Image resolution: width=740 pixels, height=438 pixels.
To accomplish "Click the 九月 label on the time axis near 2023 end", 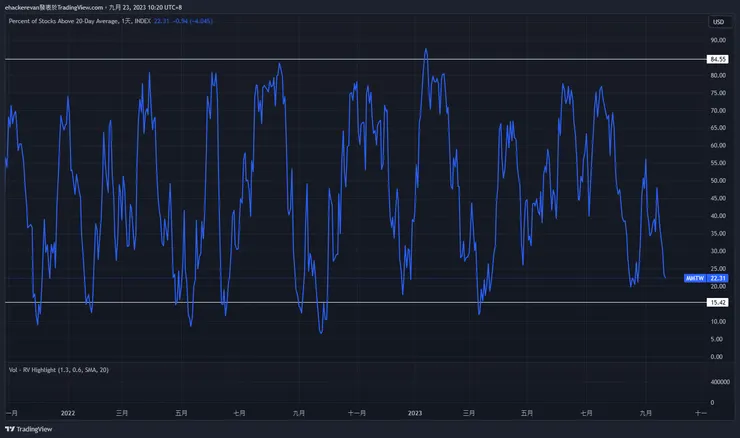I will click(x=646, y=413).
